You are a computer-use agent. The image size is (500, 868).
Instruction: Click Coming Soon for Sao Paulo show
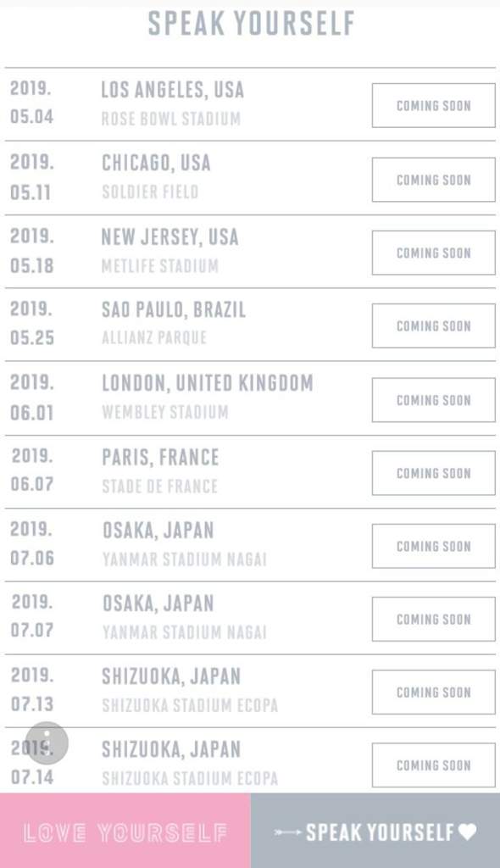434,325
